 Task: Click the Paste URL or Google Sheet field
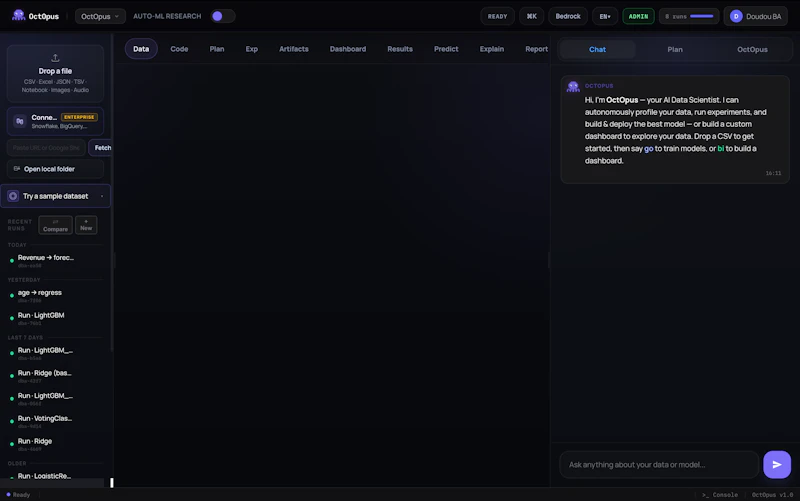(46, 147)
